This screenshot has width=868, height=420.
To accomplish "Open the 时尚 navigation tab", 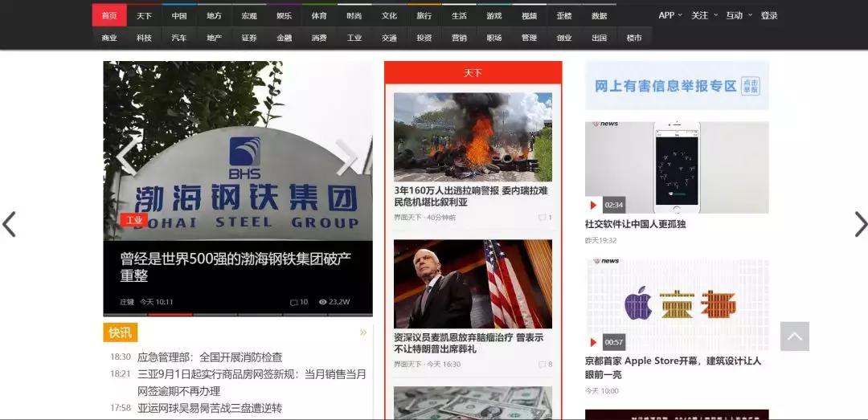I will [x=354, y=15].
